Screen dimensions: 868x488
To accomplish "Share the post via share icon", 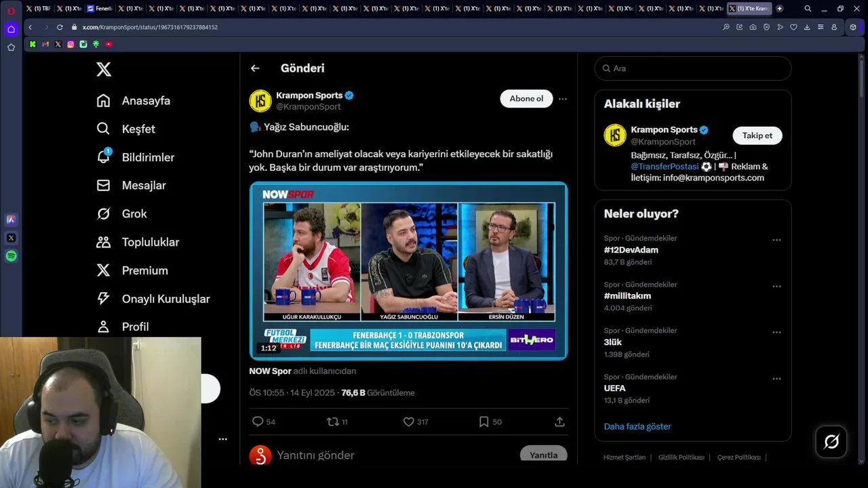I will pos(559,422).
